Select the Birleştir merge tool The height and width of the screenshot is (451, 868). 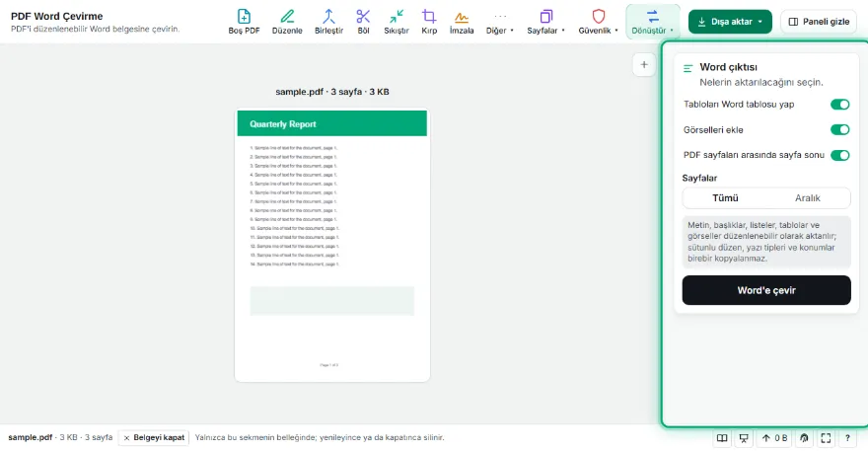328,22
